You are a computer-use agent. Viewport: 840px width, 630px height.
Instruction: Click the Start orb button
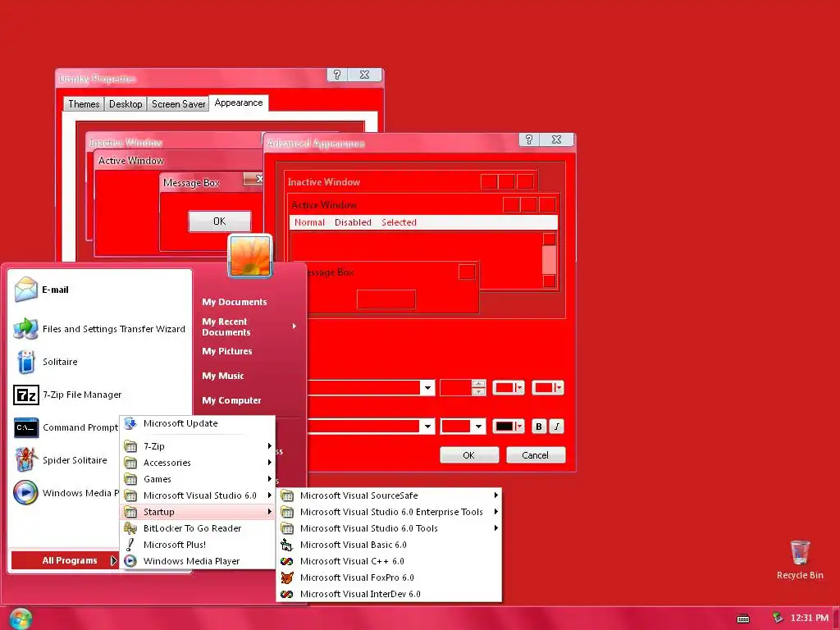(21, 619)
